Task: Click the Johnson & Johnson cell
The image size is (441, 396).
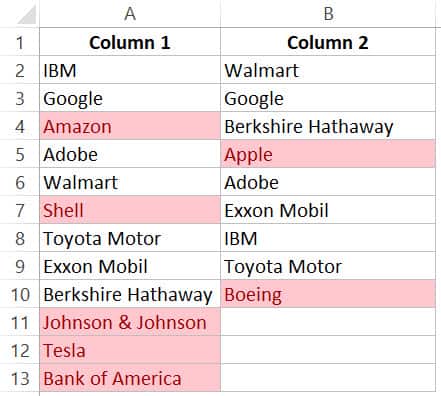Action: click(x=130, y=322)
